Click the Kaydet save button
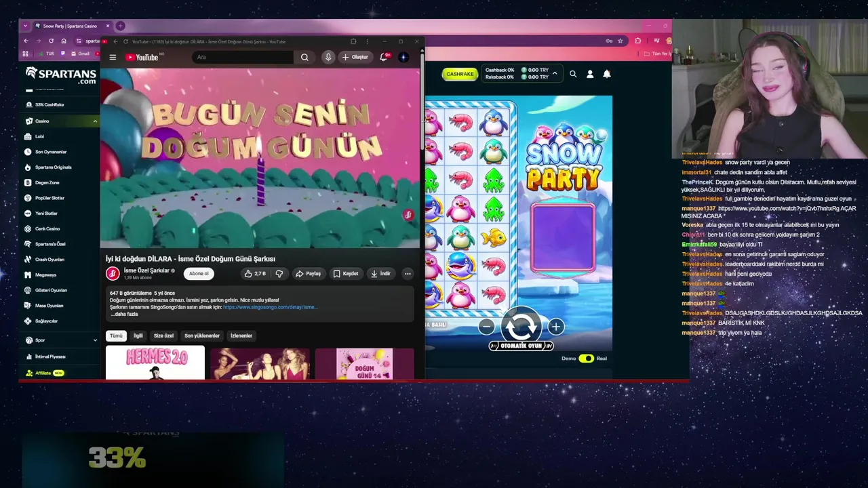 coord(346,274)
